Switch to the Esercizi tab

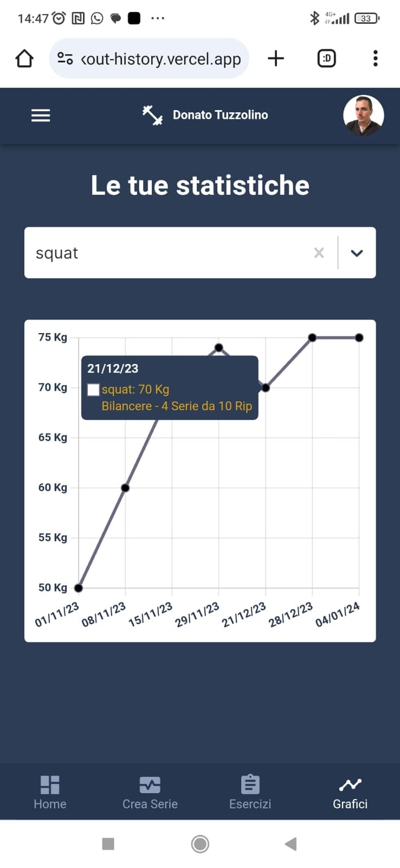coord(250,792)
